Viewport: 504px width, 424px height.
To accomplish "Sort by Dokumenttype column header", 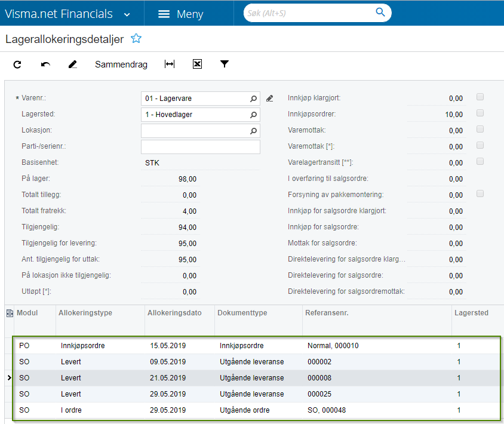I will (242, 313).
